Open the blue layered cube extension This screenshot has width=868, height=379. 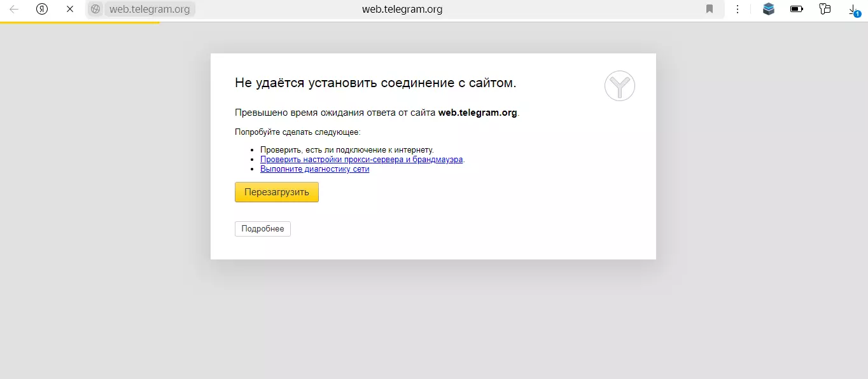point(769,10)
